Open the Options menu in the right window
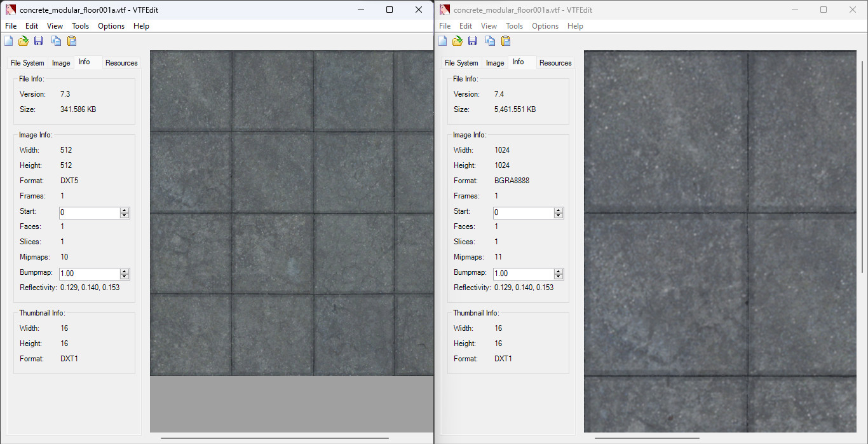 point(545,25)
